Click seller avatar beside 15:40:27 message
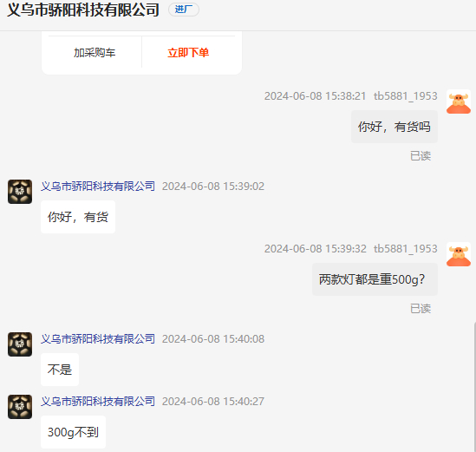The width and height of the screenshot is (476, 452). tap(20, 407)
